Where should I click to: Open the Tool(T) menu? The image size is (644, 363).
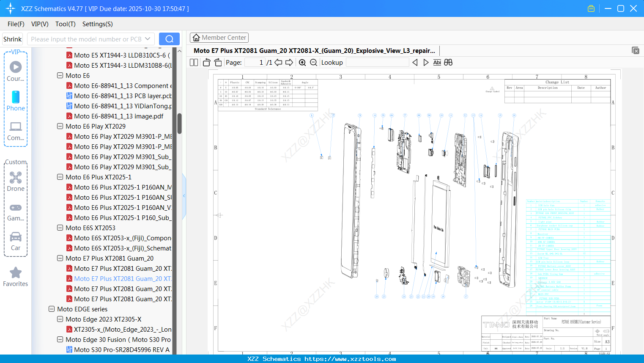coord(65,24)
